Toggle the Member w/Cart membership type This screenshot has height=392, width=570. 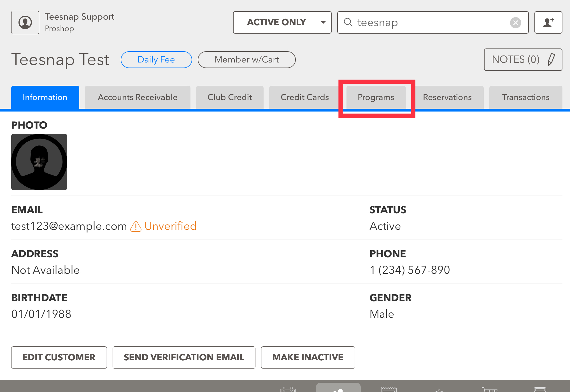[246, 59]
